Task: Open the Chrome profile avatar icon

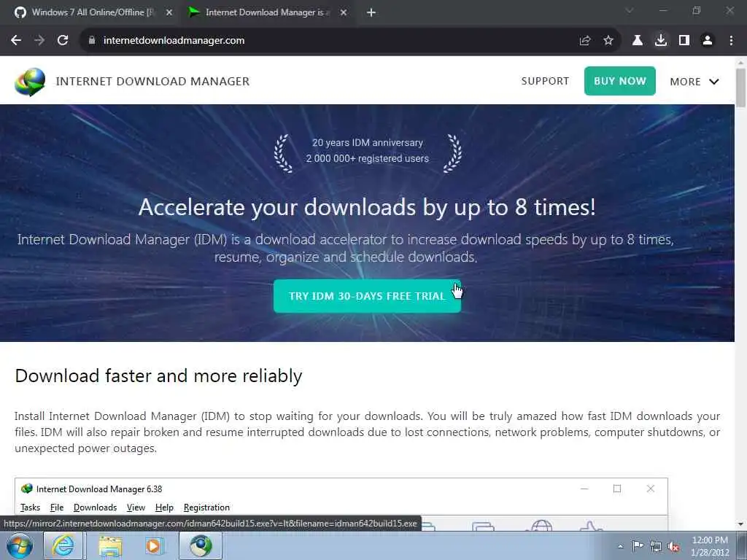Action: click(708, 41)
